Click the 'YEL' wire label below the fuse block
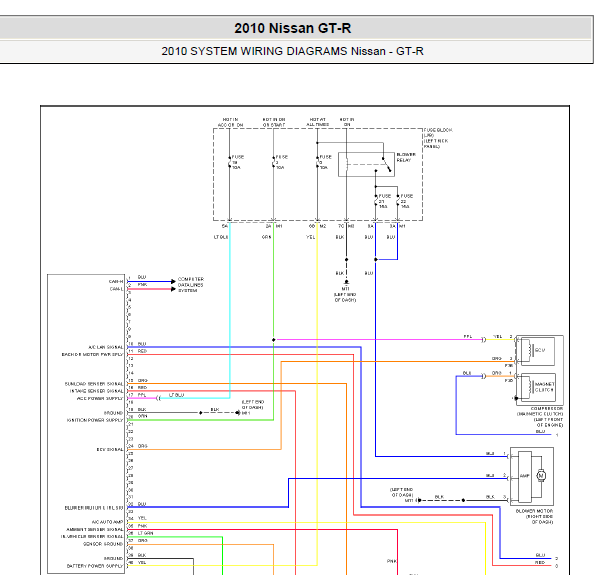Screen dimensions: 600x575 (311, 237)
